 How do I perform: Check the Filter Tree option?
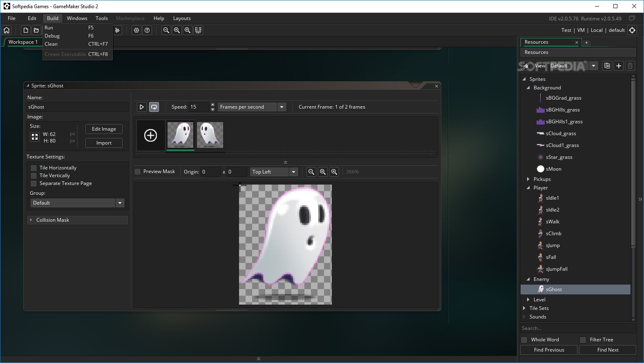click(x=583, y=340)
